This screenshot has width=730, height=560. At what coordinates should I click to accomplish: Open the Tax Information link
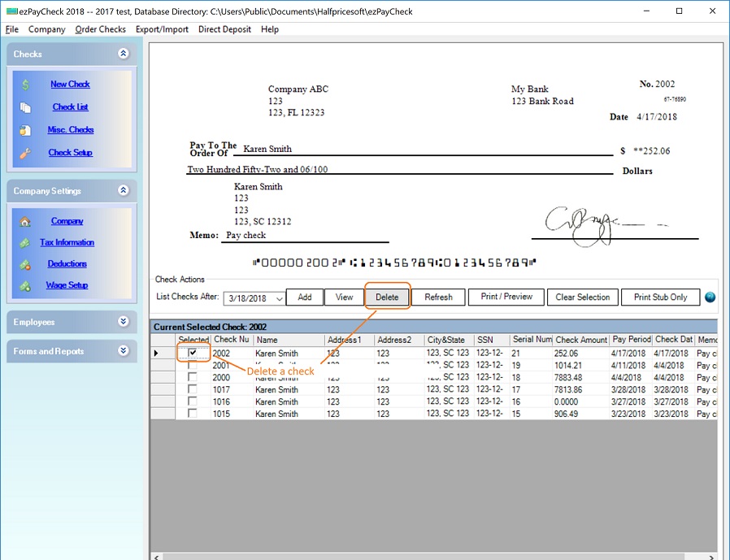[x=67, y=242]
